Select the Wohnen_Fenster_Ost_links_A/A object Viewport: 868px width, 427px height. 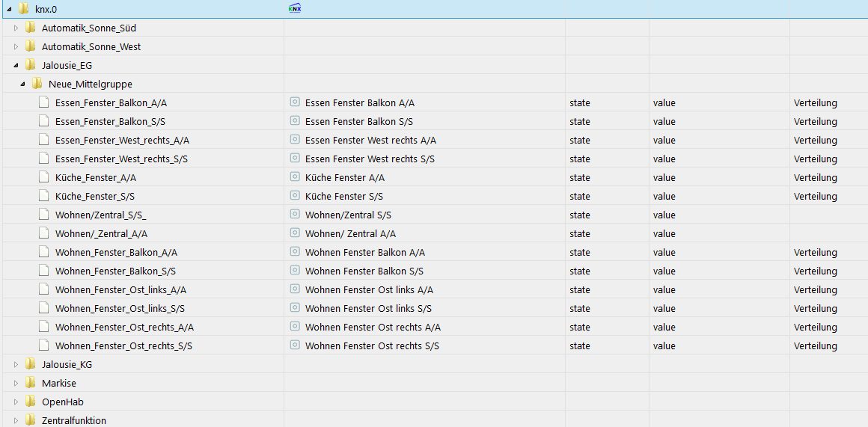[120, 290]
